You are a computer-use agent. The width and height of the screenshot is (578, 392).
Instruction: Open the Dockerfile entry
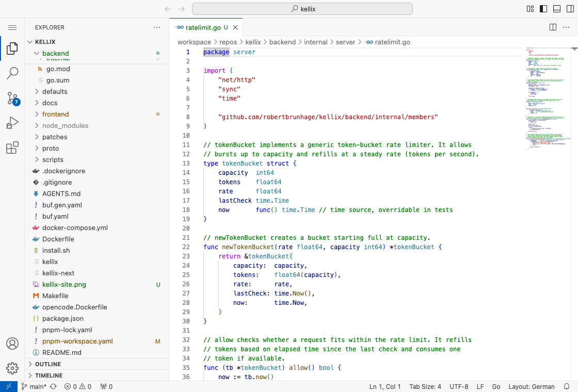click(97, 239)
